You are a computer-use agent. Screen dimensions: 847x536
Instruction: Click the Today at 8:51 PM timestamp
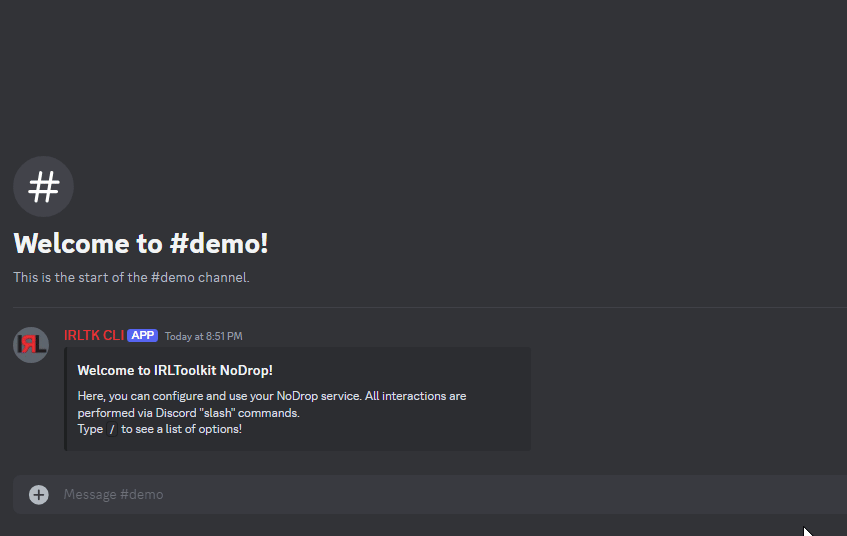point(204,336)
